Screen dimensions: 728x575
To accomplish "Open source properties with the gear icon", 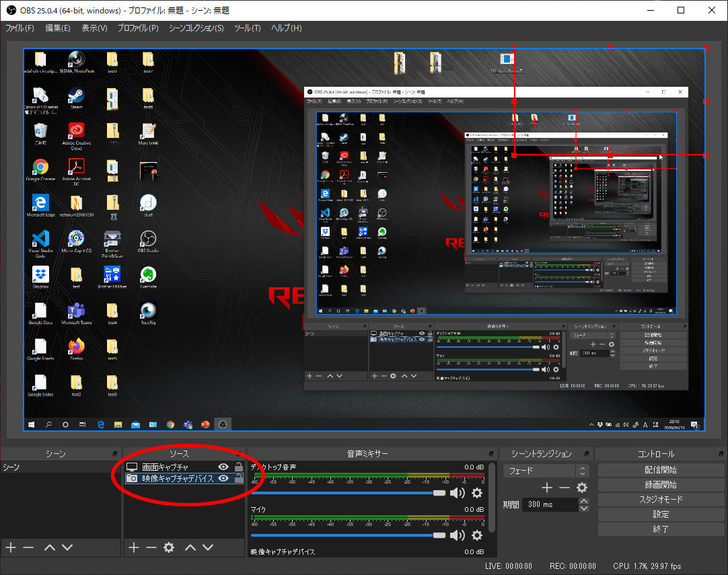I will pos(169,547).
